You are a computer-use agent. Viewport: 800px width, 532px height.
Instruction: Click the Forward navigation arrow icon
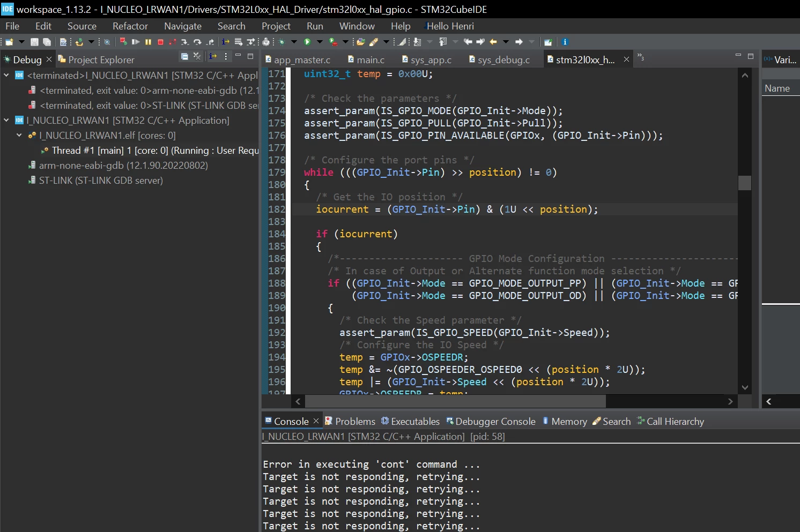click(x=519, y=42)
